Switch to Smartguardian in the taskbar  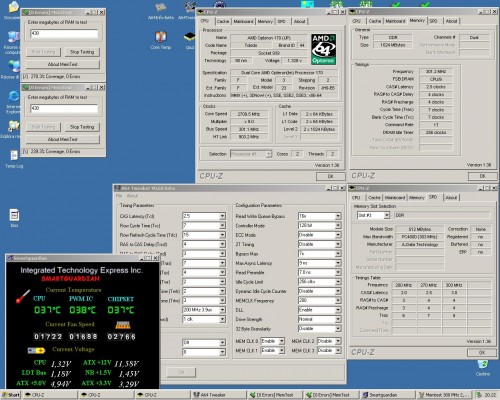click(x=388, y=395)
